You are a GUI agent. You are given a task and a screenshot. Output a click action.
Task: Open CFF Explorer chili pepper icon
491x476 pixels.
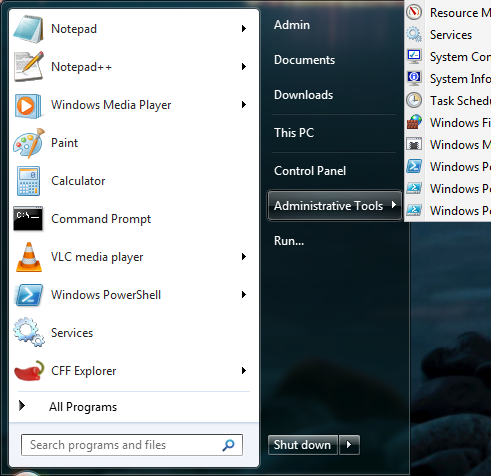point(29,370)
